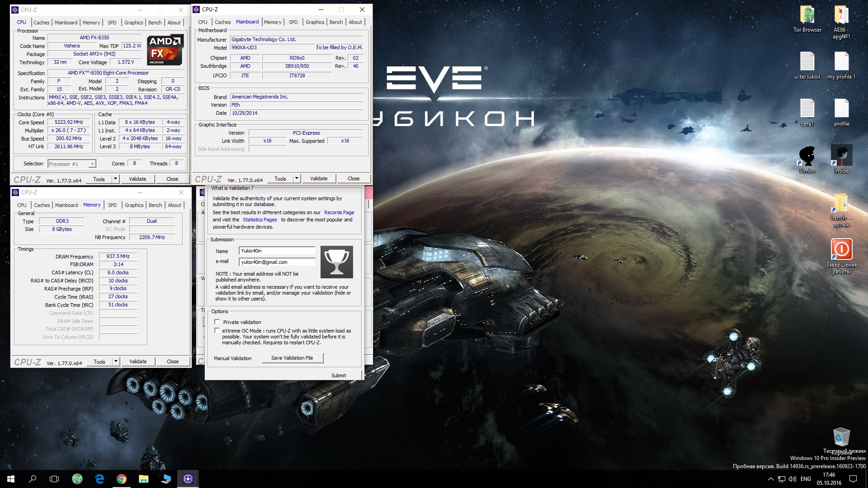Open Mainboard tab in Memory window
This screenshot has width=868, height=488.
(66, 205)
